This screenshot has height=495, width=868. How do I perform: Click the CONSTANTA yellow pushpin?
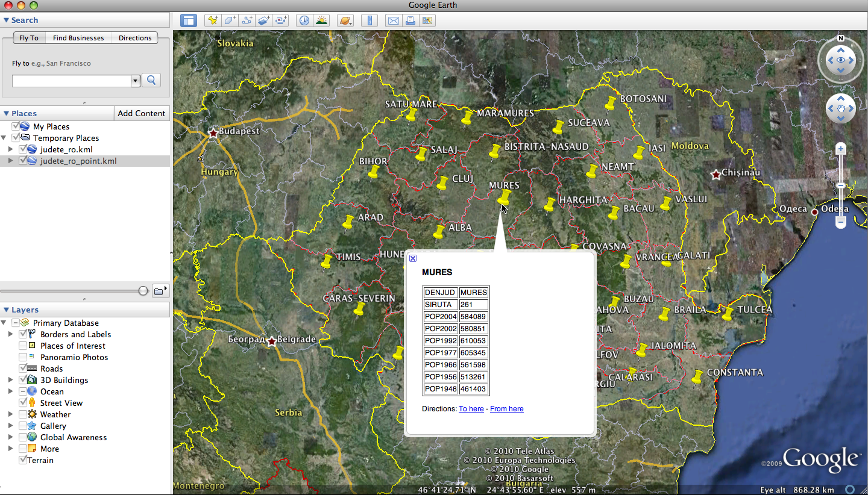[x=697, y=377]
